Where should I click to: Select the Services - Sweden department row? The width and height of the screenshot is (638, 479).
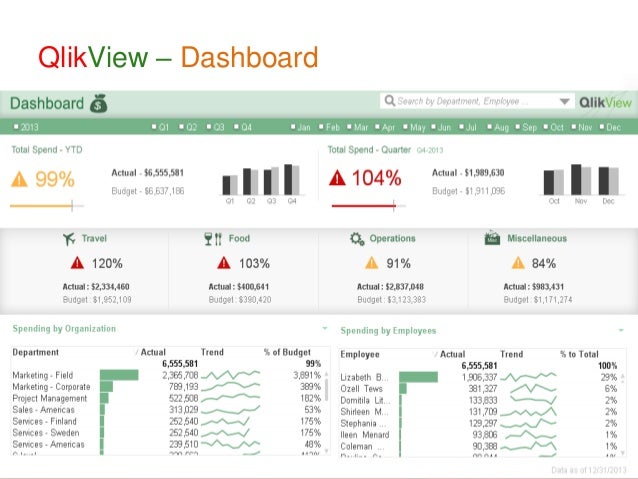167,433
